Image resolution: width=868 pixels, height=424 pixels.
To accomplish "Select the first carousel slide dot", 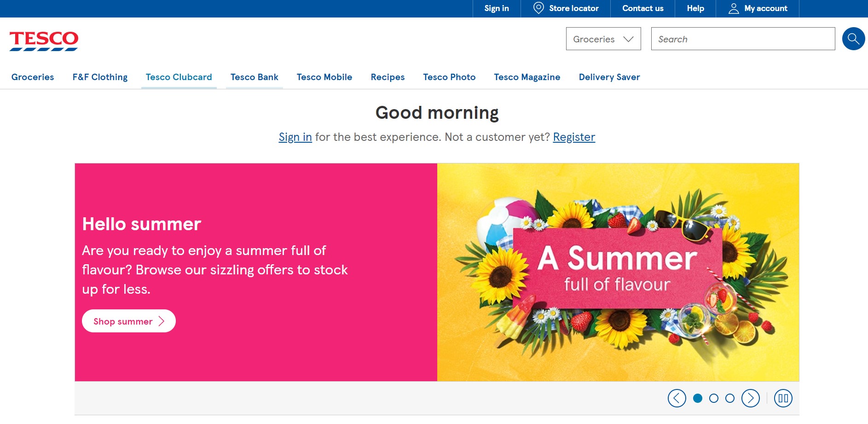I will (698, 398).
